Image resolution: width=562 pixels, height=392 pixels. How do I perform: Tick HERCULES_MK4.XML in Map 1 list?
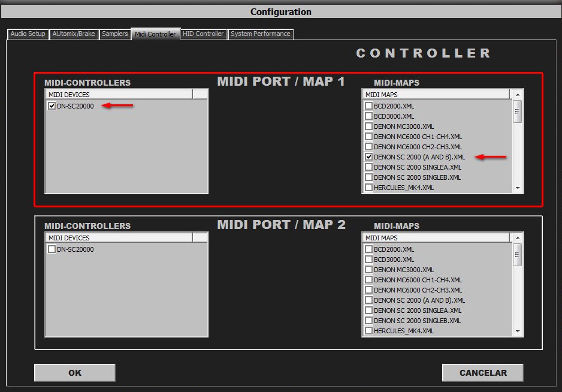click(x=369, y=188)
